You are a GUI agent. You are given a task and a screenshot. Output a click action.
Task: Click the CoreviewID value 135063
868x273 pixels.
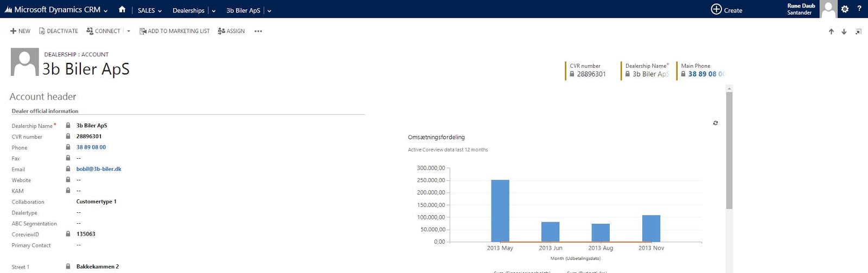(x=86, y=234)
